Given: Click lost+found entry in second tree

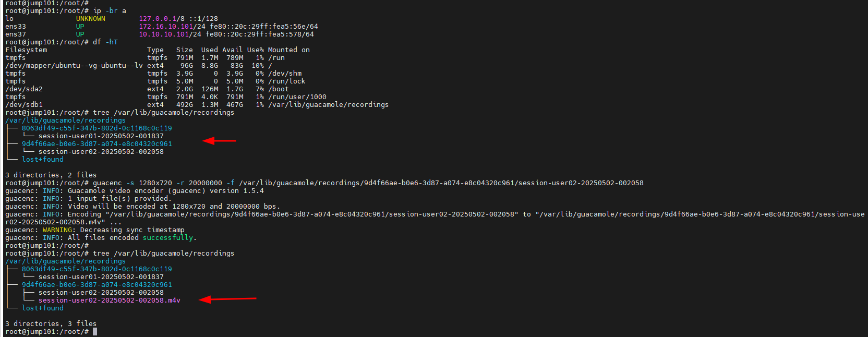Looking at the screenshot, I should click(42, 308).
